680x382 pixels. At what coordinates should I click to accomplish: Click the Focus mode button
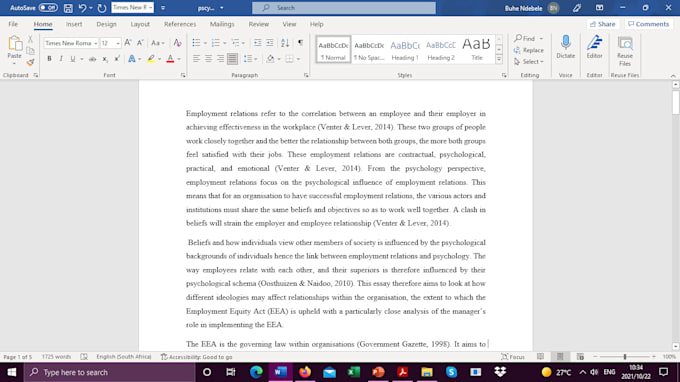tap(513, 357)
